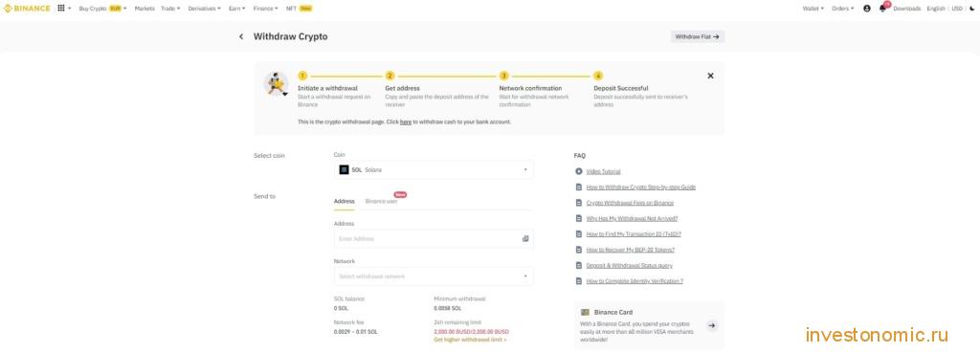Screen dimensions: 980x353
Task: Open How to Find My Transaction ID
Action: (634, 234)
